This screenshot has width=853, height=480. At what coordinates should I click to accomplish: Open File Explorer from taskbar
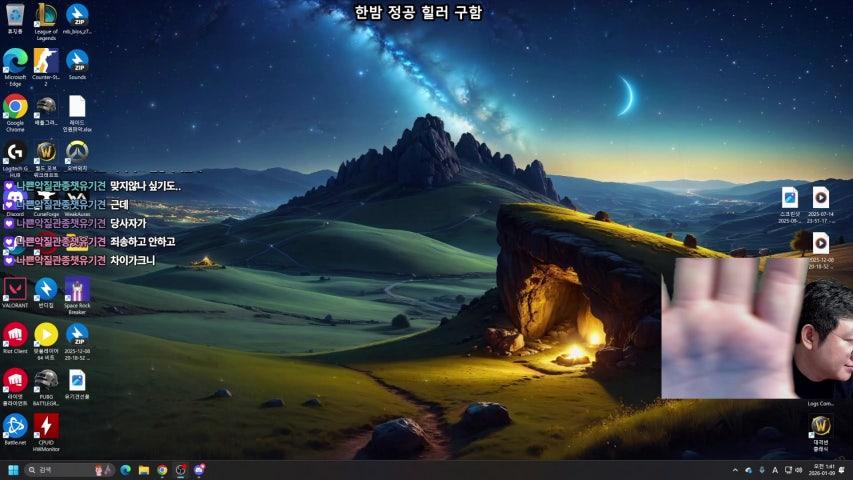144,470
